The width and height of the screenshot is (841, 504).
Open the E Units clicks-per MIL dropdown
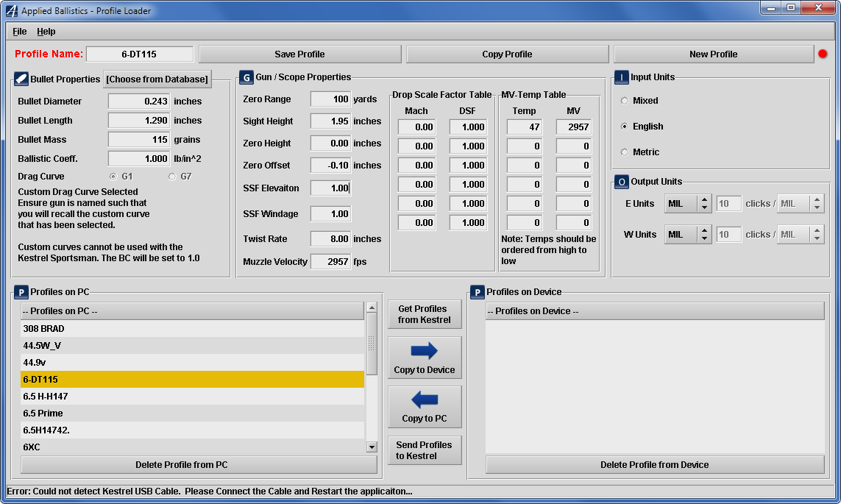click(801, 204)
